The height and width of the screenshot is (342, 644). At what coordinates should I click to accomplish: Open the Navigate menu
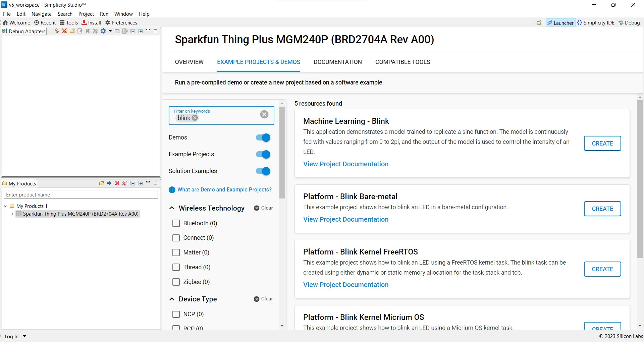tap(42, 14)
